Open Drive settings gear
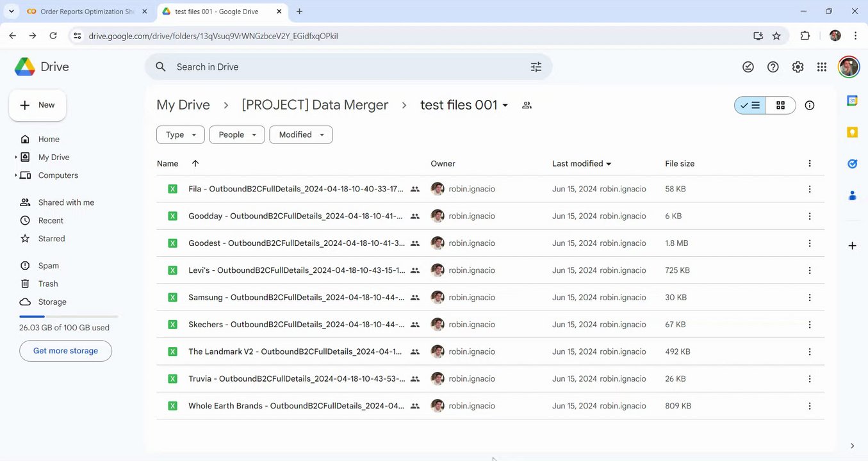This screenshot has width=868, height=461. pos(798,67)
